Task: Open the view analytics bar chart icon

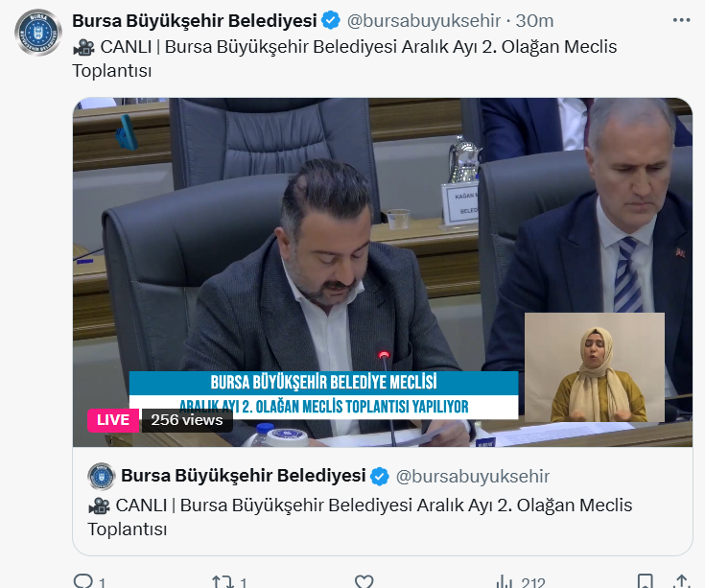Action: pos(505,581)
